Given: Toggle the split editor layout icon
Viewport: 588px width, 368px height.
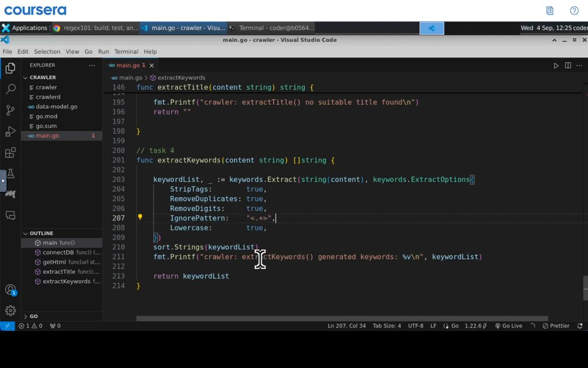Looking at the screenshot, I should coord(568,65).
